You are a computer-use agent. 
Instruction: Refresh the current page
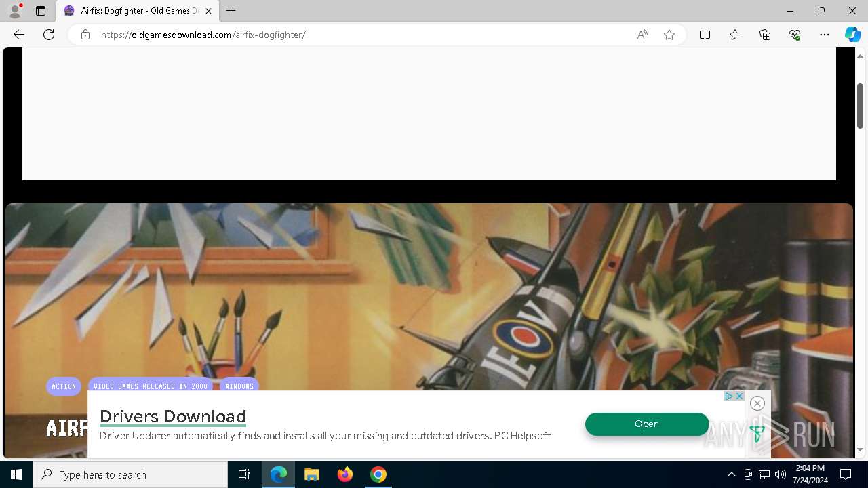[x=49, y=35]
